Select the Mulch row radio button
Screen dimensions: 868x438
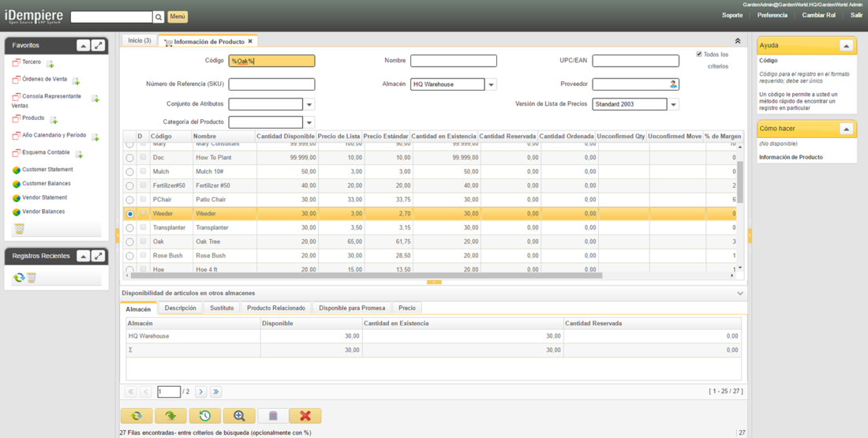point(130,172)
